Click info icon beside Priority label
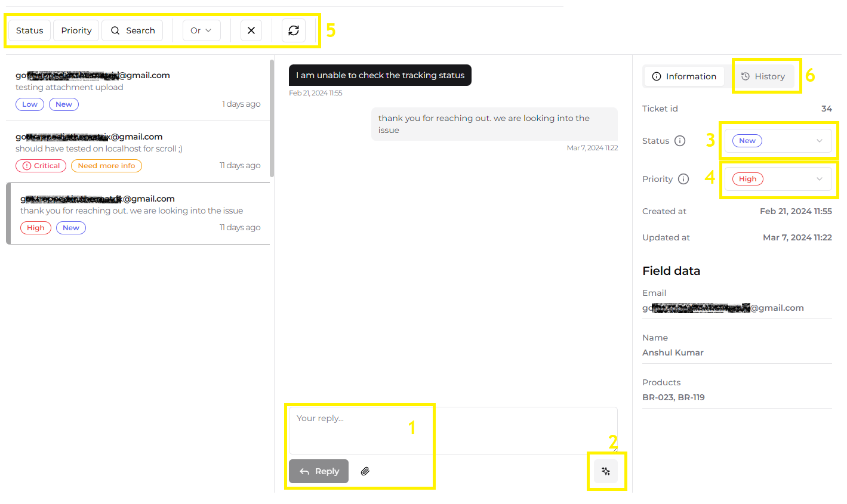847x504 pixels. [x=684, y=179]
